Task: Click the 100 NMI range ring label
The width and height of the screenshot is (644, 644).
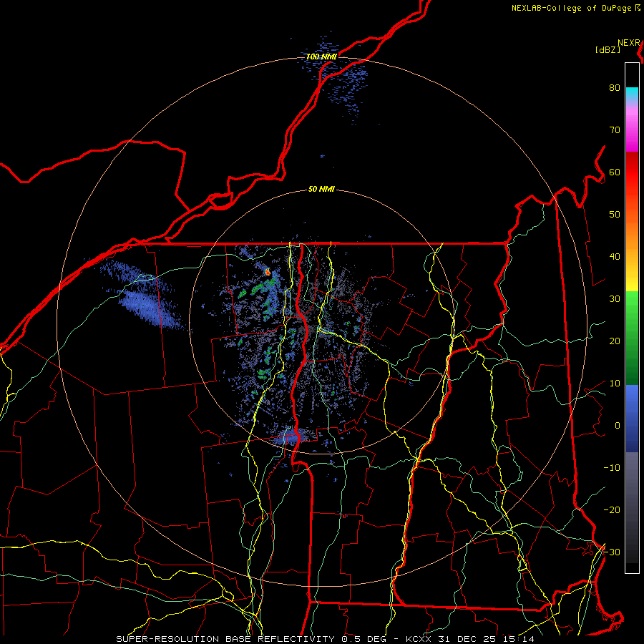Action: pyautogui.click(x=321, y=57)
